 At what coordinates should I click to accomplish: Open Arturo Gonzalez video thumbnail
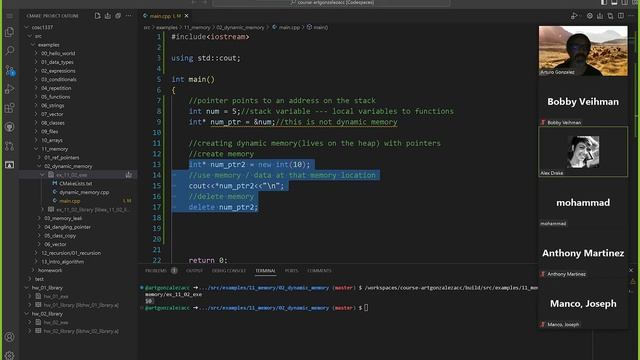pos(583,51)
